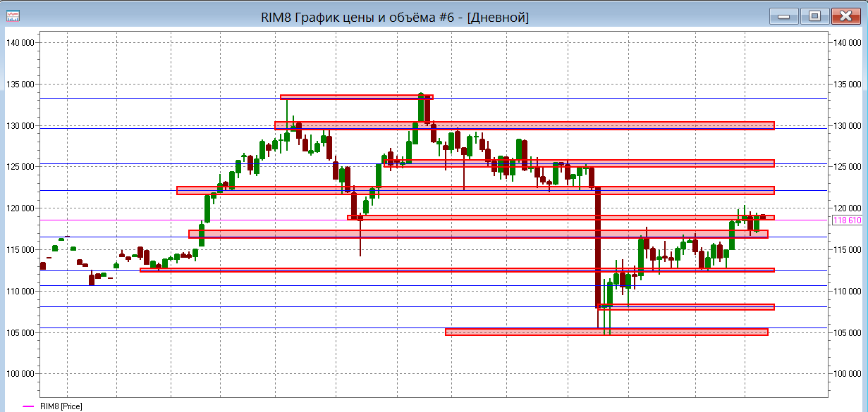Click '110 000' on the left price axis
Image resolution: width=868 pixels, height=412 pixels.
pyautogui.click(x=20, y=291)
